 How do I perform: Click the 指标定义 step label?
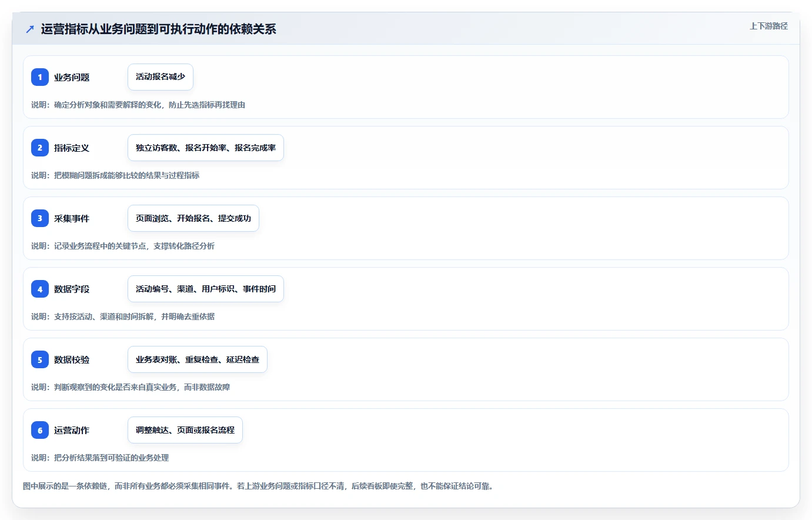(72, 148)
